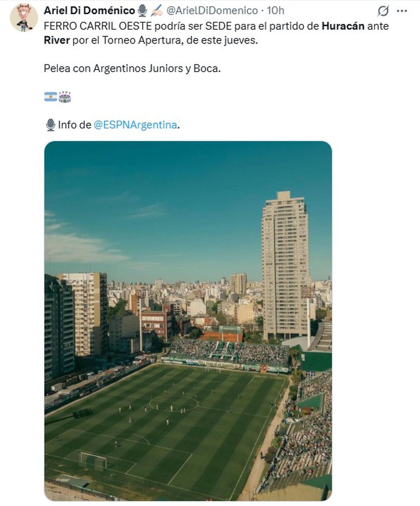Click the Argentina flag emoji
Image resolution: width=420 pixels, height=506 pixels.
click(x=51, y=97)
